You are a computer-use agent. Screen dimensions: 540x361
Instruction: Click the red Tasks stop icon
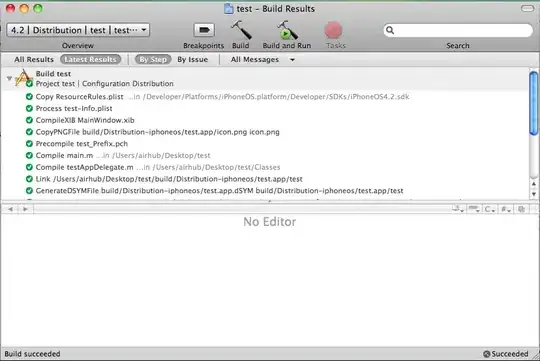point(333,30)
